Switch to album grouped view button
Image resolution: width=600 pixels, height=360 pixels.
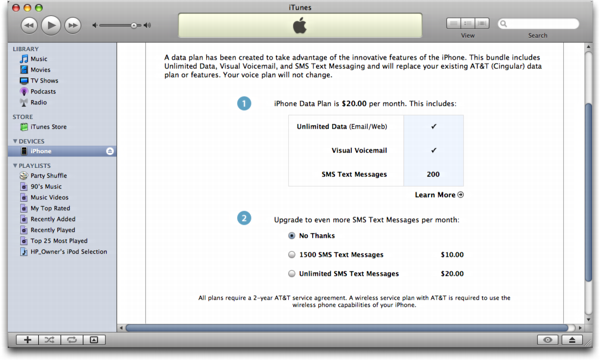(468, 23)
